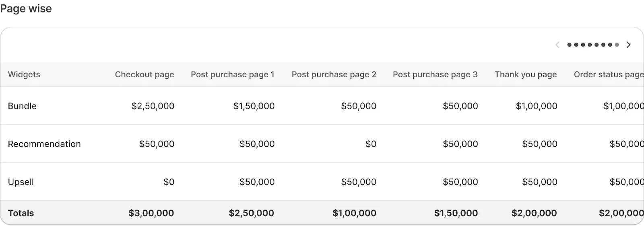
Task: Click the Post purchase page 2 header
Action: click(x=334, y=74)
